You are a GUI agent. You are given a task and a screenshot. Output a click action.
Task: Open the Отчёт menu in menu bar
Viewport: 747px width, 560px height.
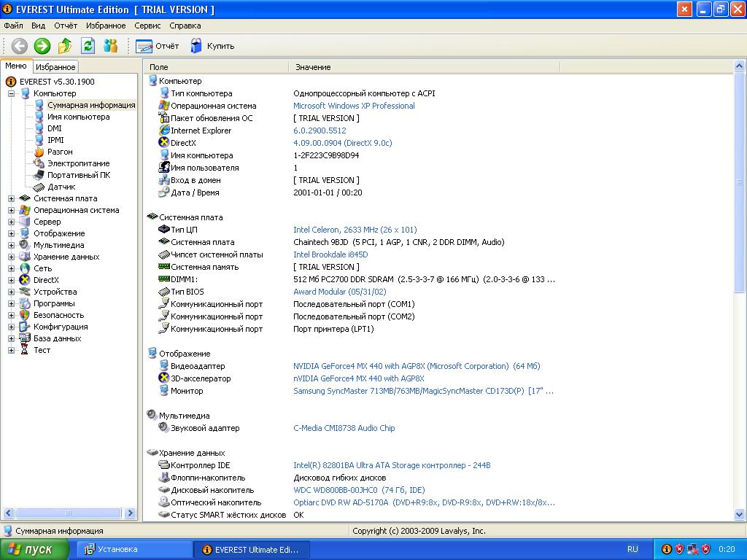pos(66,26)
